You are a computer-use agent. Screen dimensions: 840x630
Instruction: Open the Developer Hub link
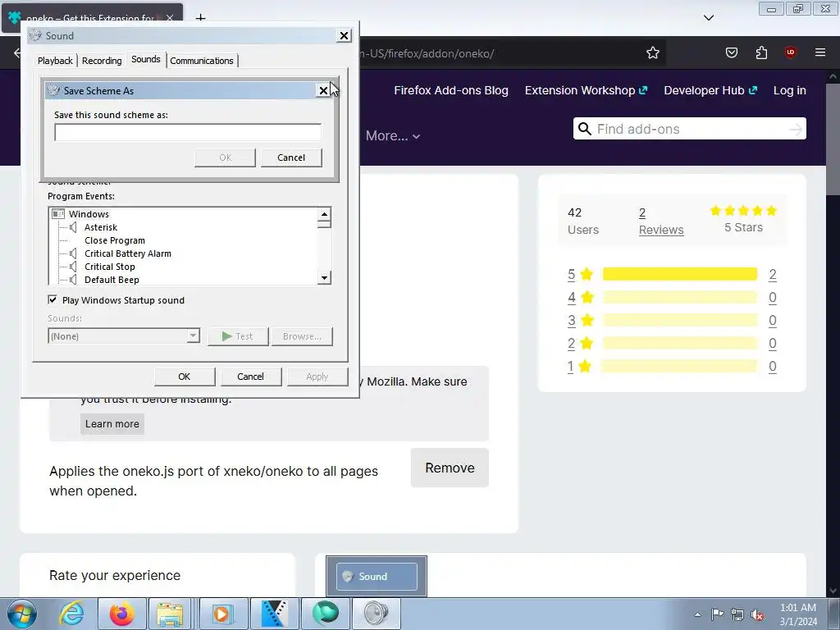pos(710,90)
